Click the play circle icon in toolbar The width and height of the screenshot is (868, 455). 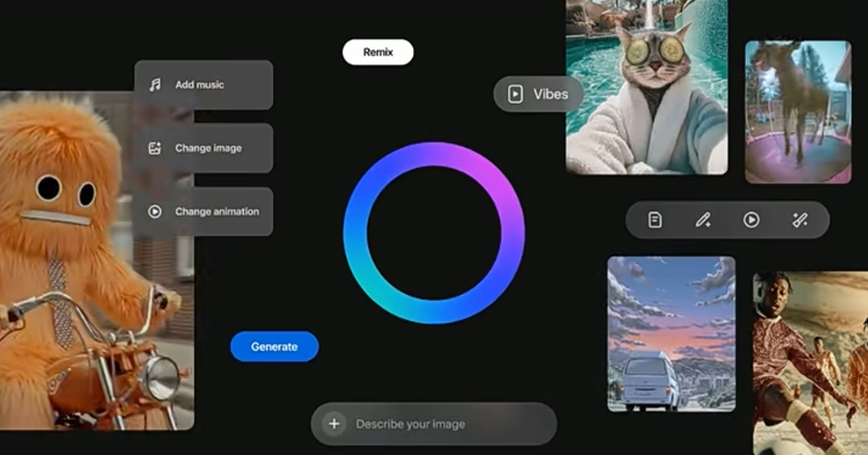tap(751, 219)
